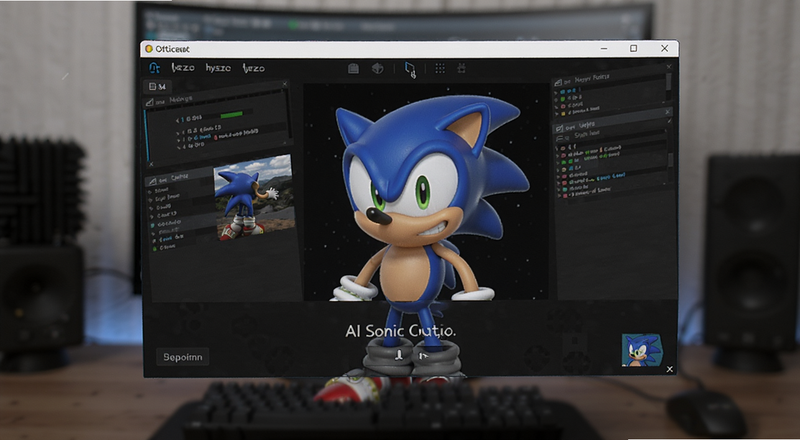Click the header icon of the lower-left list panel
This screenshot has width=800, height=440.
pos(151,181)
